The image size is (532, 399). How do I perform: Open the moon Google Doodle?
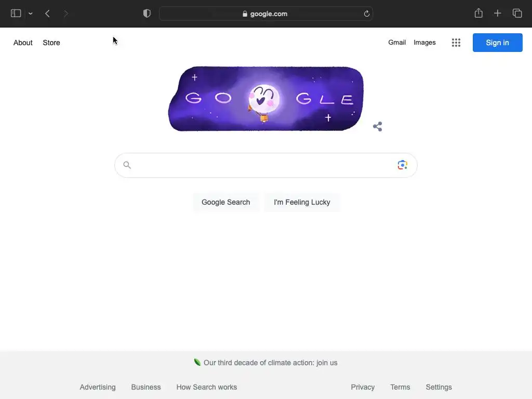point(266,99)
